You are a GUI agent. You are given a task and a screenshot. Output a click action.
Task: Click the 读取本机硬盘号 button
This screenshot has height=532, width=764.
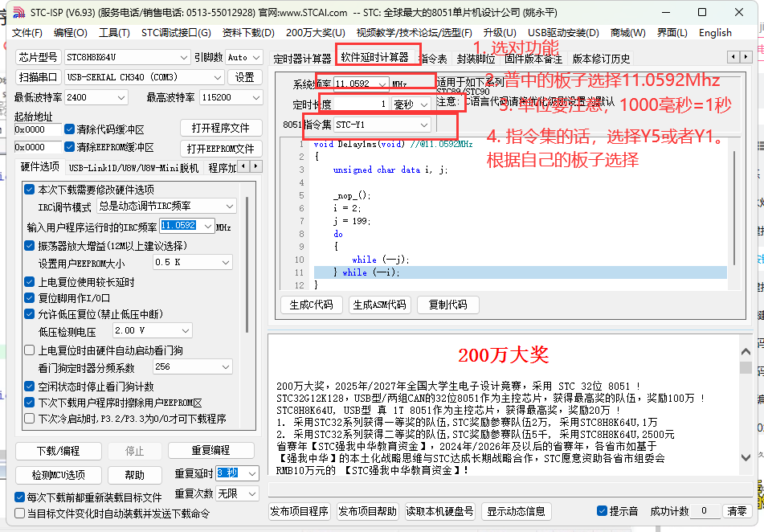[440, 512]
